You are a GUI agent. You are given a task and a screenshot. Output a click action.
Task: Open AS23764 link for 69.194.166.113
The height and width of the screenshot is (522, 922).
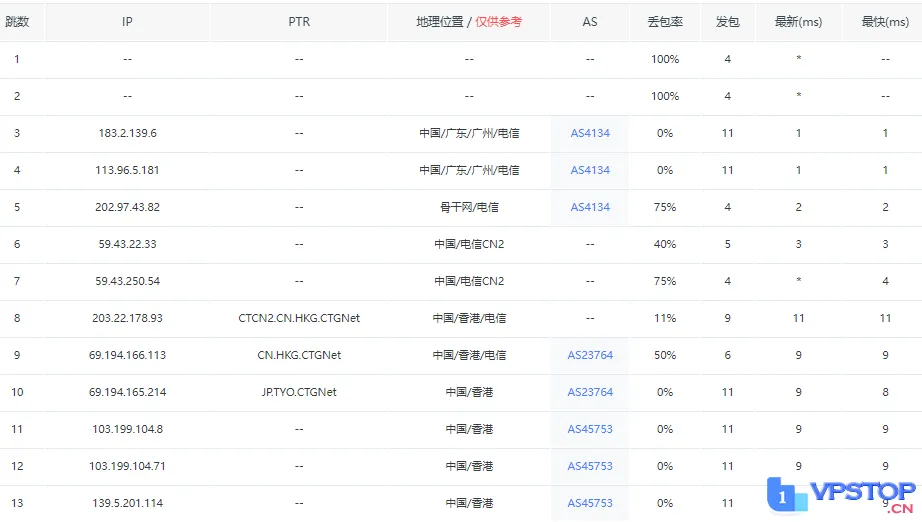[x=590, y=355]
